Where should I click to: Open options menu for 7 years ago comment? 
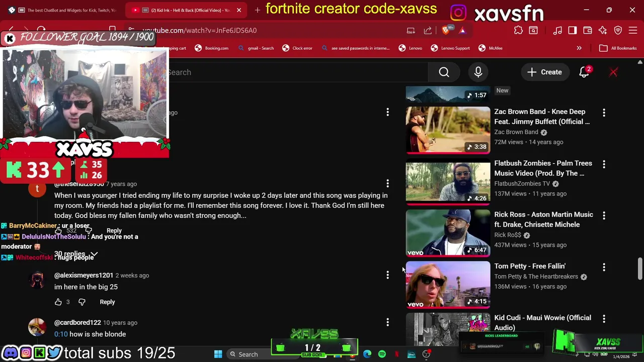tap(387, 184)
